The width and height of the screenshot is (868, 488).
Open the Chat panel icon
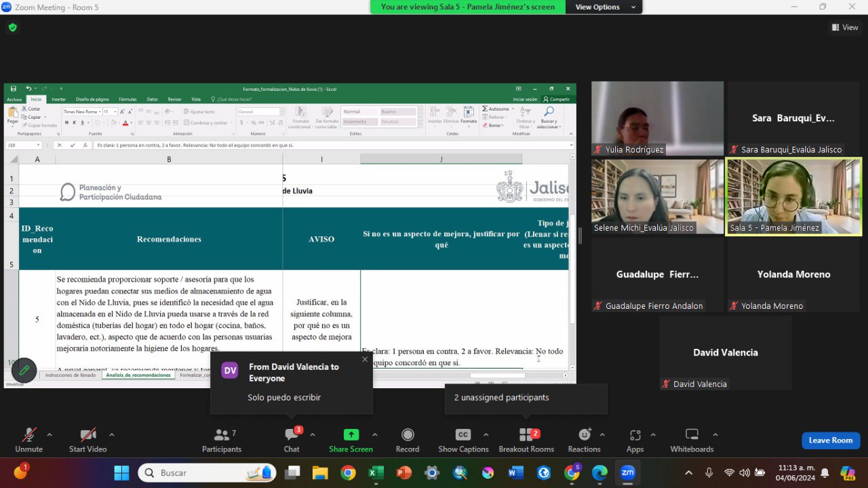(292, 435)
